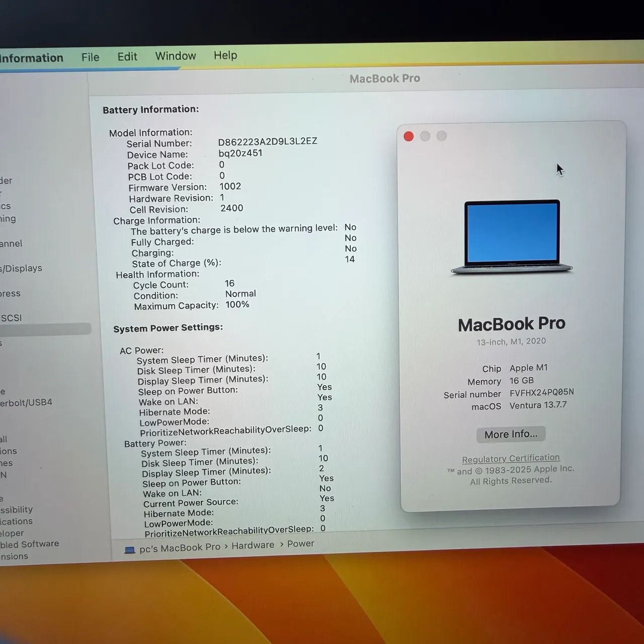Viewport: 644px width, 644px height.
Task: Click the battery serial number D862223A2D9L3L2EZ
Action: (268, 141)
